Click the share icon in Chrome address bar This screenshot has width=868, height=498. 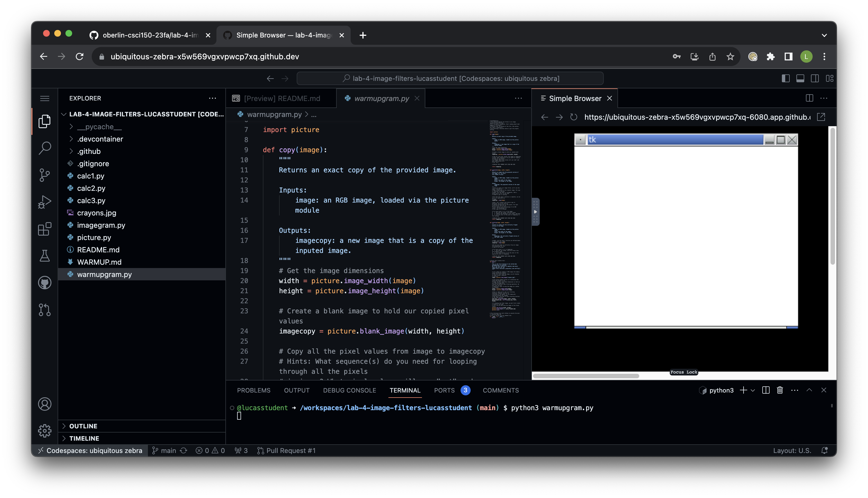pyautogui.click(x=712, y=57)
